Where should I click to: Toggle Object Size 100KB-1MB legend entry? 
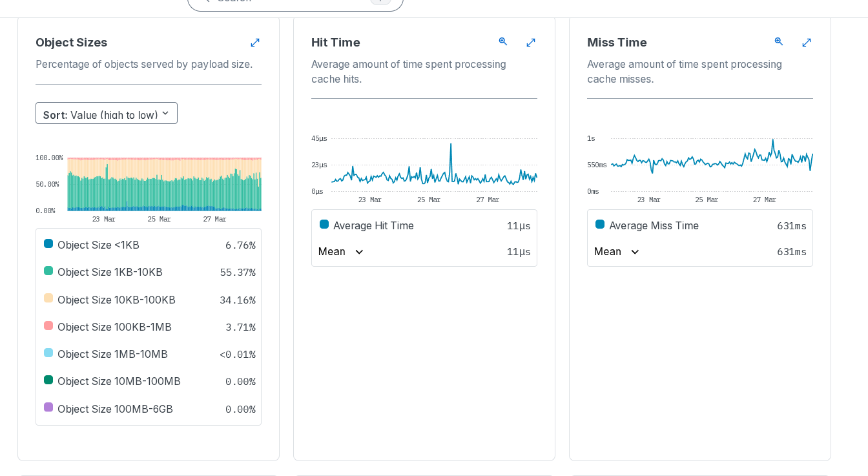114,327
